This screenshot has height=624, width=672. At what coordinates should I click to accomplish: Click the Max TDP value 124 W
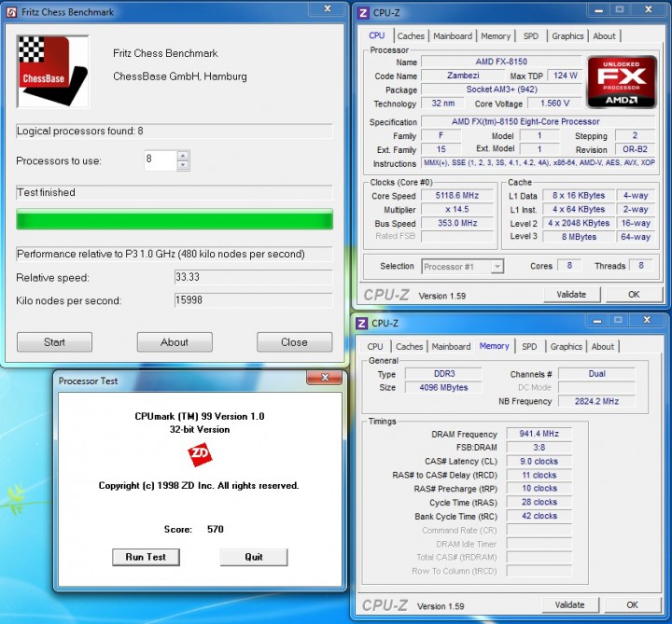[566, 76]
